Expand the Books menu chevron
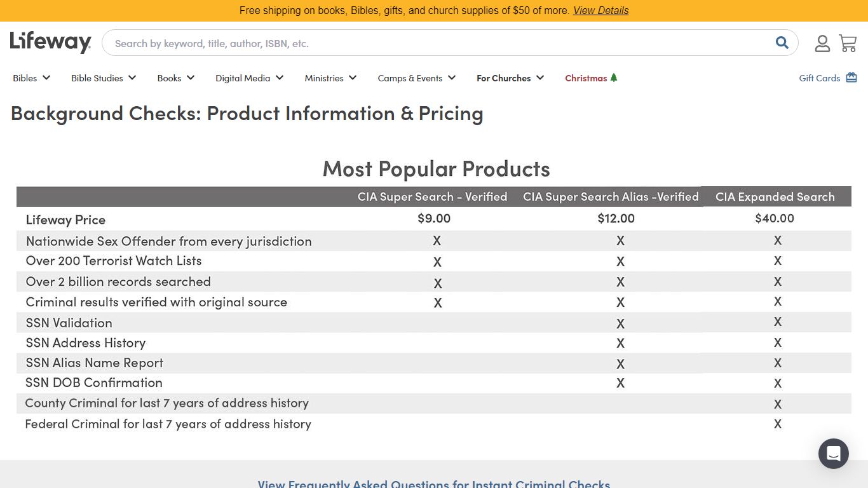This screenshot has width=868, height=488. [191, 78]
